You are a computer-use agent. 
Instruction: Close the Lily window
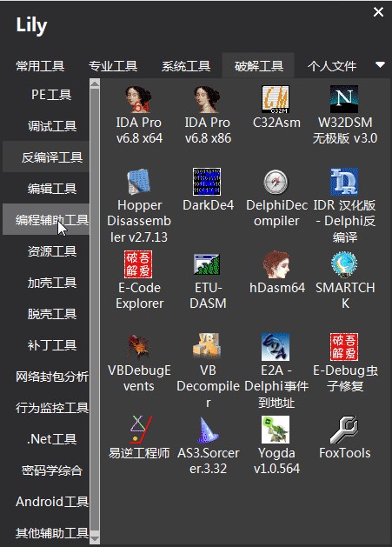pos(378,12)
